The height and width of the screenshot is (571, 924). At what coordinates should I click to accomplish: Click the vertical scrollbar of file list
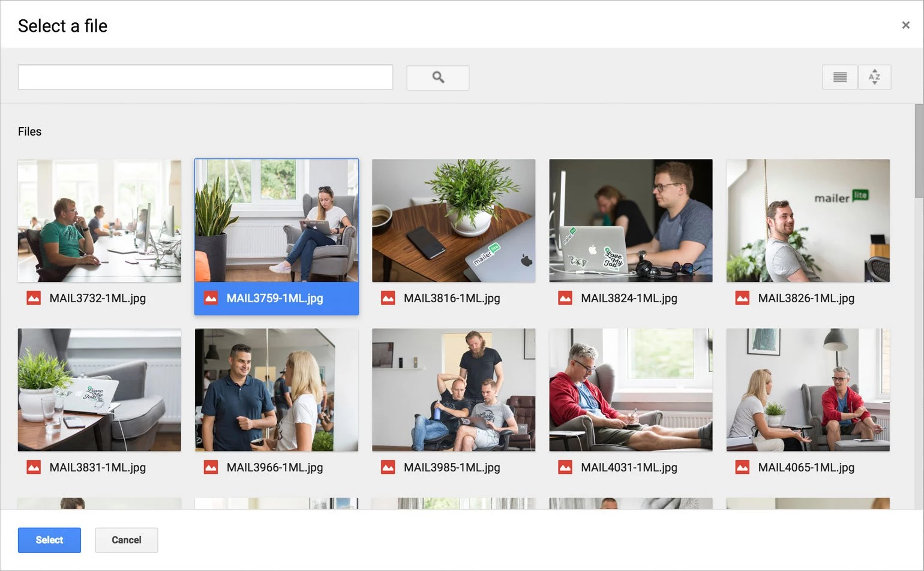[x=919, y=150]
